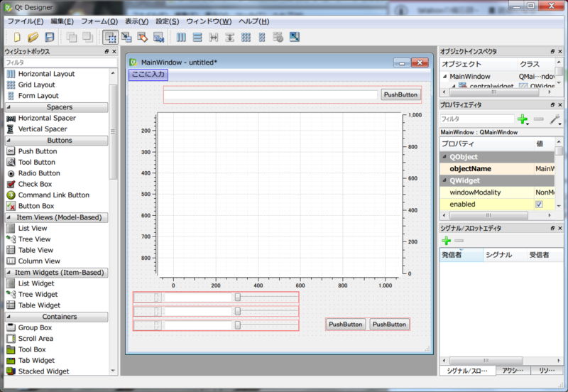Click the bottom horizontal slider handle
The height and width of the screenshot is (392, 568).
tap(238, 325)
